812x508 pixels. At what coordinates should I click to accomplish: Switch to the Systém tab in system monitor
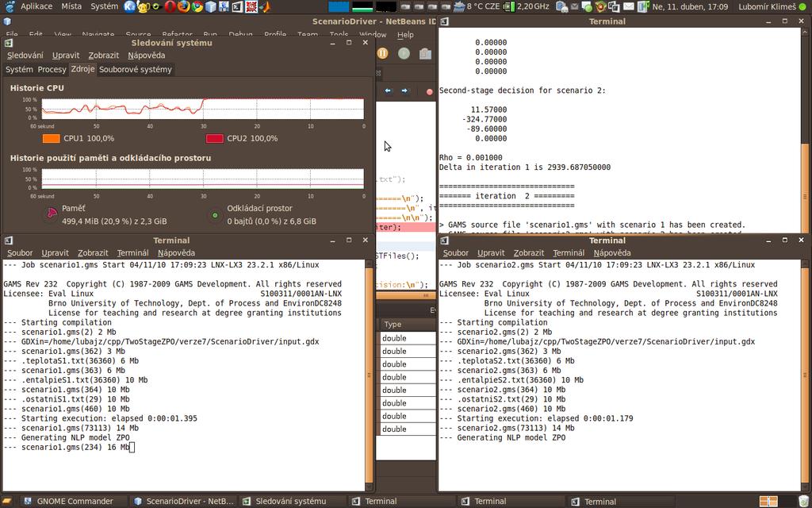(19, 70)
